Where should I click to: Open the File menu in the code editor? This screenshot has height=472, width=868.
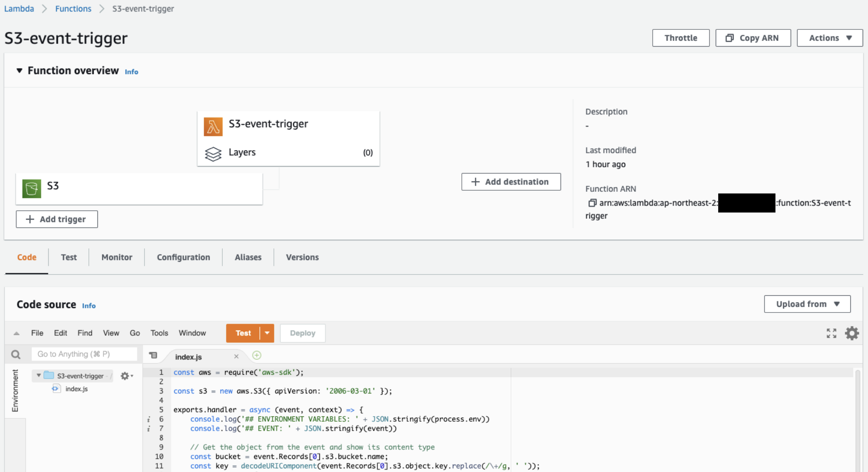37,333
